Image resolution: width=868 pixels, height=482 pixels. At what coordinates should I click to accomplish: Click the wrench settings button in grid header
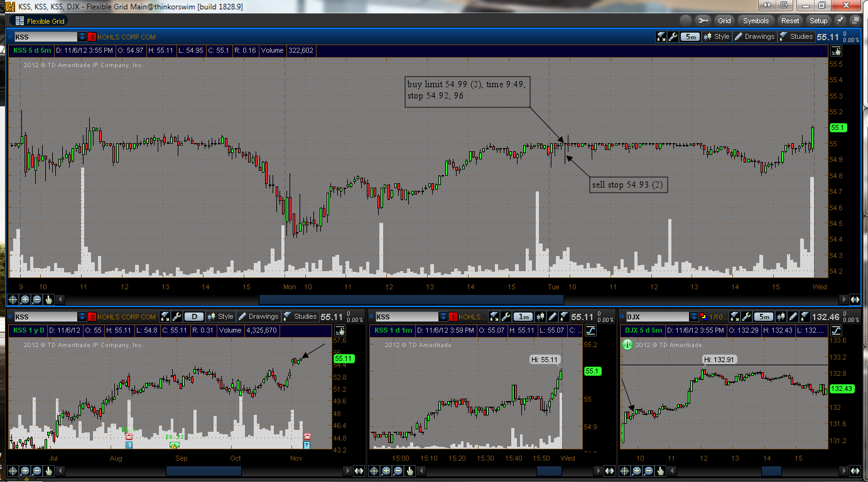(x=703, y=21)
